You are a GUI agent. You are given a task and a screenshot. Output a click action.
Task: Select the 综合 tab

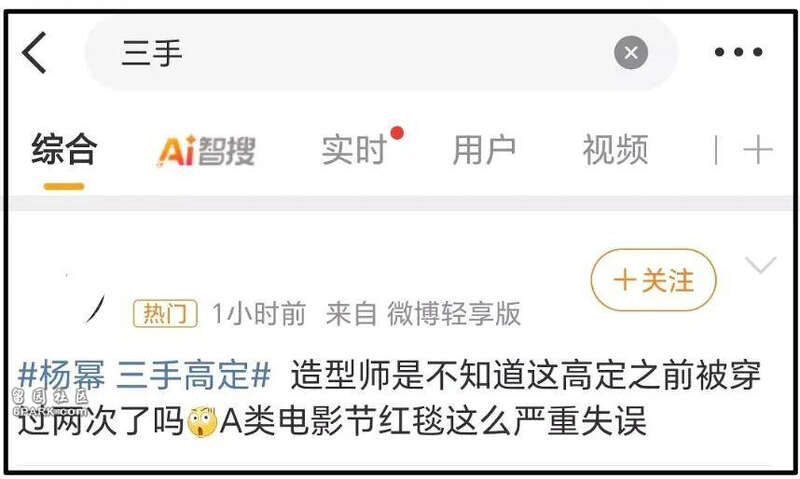coord(64,149)
